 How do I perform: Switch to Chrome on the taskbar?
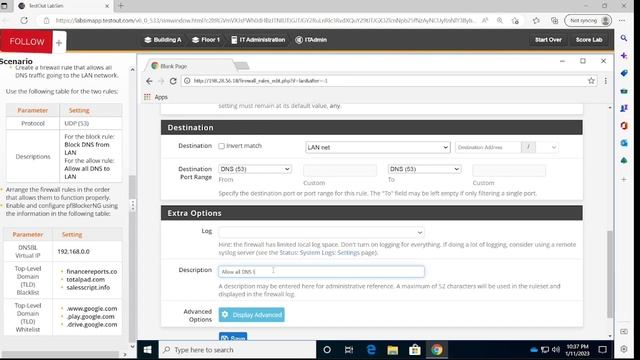[x=437, y=350]
